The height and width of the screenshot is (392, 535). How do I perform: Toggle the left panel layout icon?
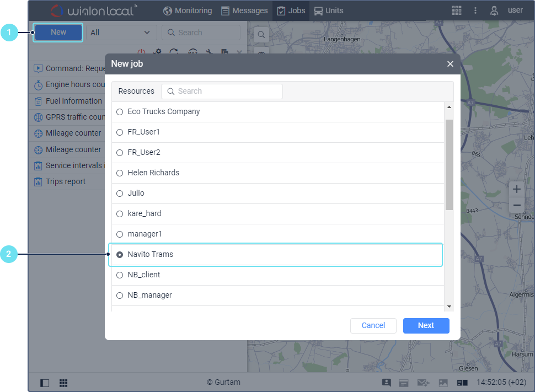[x=45, y=383]
